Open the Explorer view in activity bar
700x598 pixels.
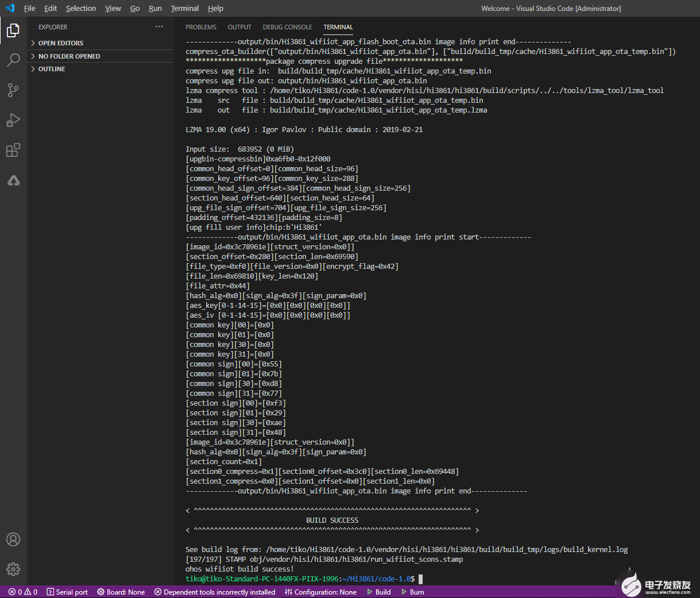pyautogui.click(x=13, y=30)
